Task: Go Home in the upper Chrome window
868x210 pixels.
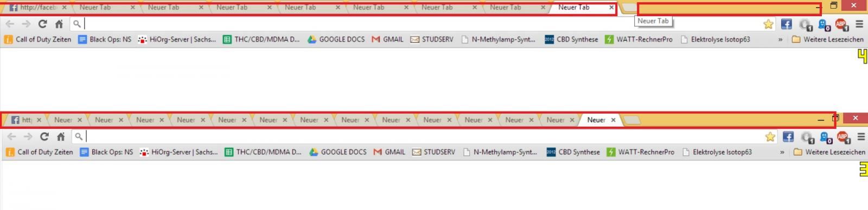Action: tap(59, 24)
